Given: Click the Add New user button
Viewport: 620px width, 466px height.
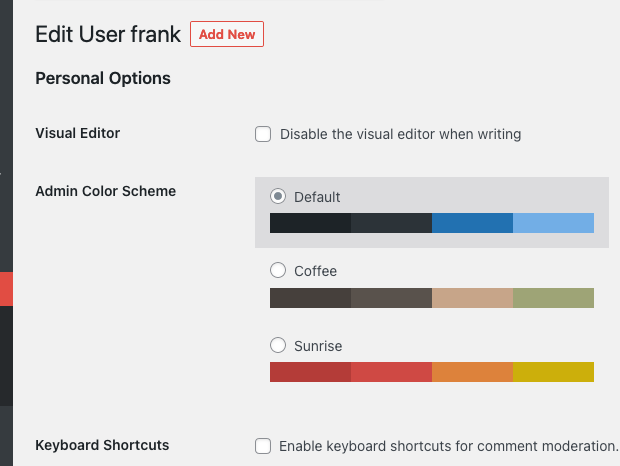Looking at the screenshot, I should tap(227, 34).
